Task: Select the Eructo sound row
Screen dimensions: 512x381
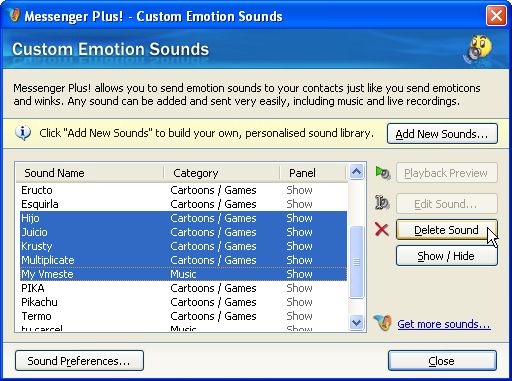Action: [183, 190]
